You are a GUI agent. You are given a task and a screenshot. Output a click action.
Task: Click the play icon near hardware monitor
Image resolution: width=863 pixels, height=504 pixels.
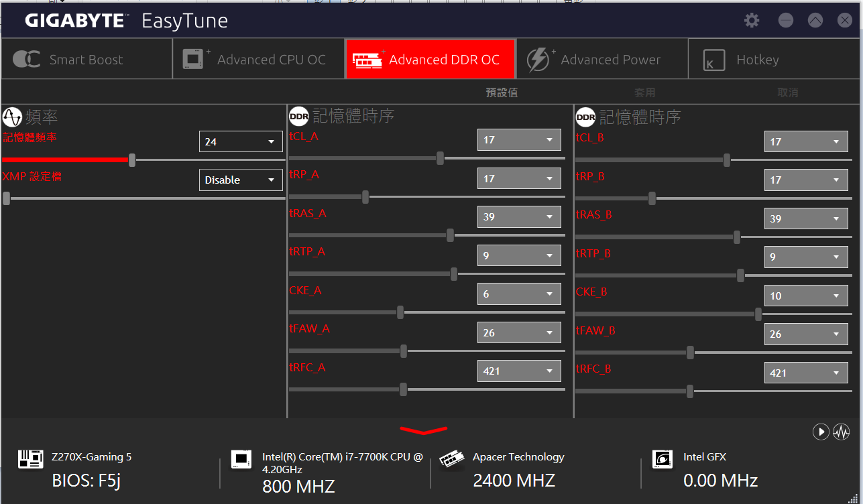coord(821,432)
